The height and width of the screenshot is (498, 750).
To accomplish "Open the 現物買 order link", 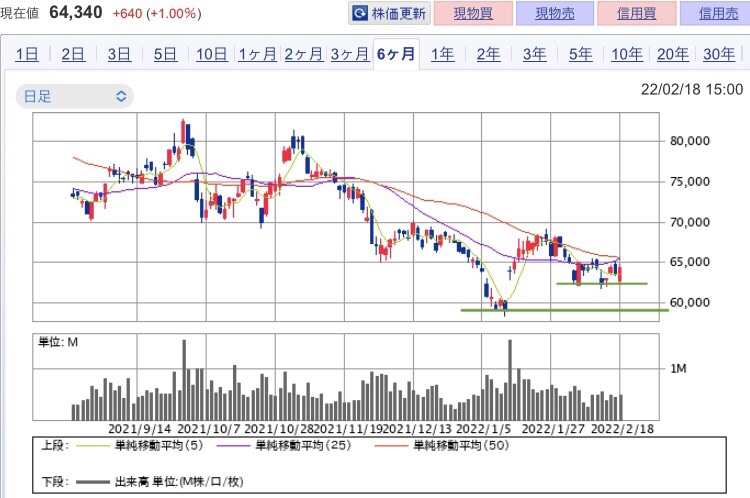I will [x=473, y=13].
